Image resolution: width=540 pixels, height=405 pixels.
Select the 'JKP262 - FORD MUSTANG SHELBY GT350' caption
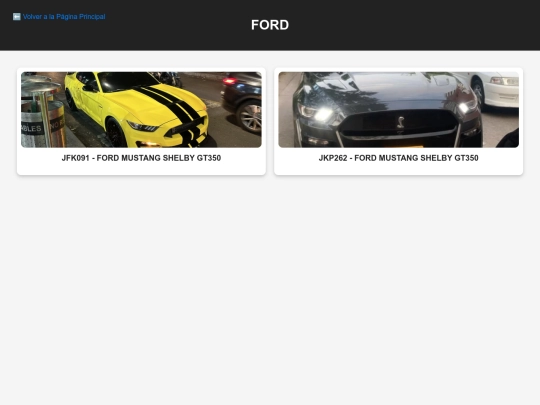pyautogui.click(x=398, y=158)
